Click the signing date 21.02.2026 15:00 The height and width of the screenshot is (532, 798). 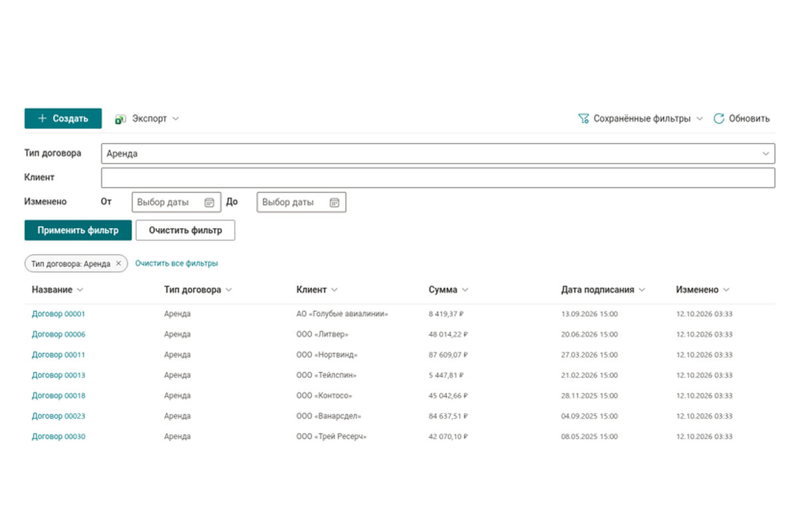click(x=590, y=375)
